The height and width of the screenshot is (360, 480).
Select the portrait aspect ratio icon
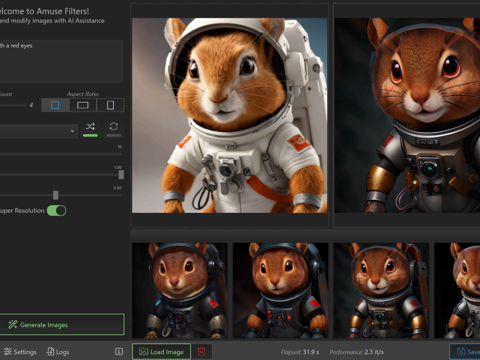[110, 105]
